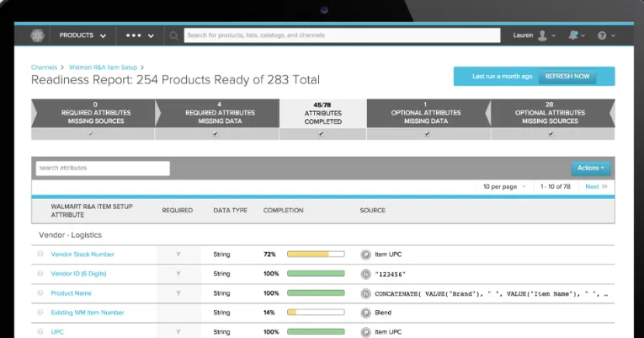Open the help question mark icon
The width and height of the screenshot is (644, 338).
click(602, 35)
